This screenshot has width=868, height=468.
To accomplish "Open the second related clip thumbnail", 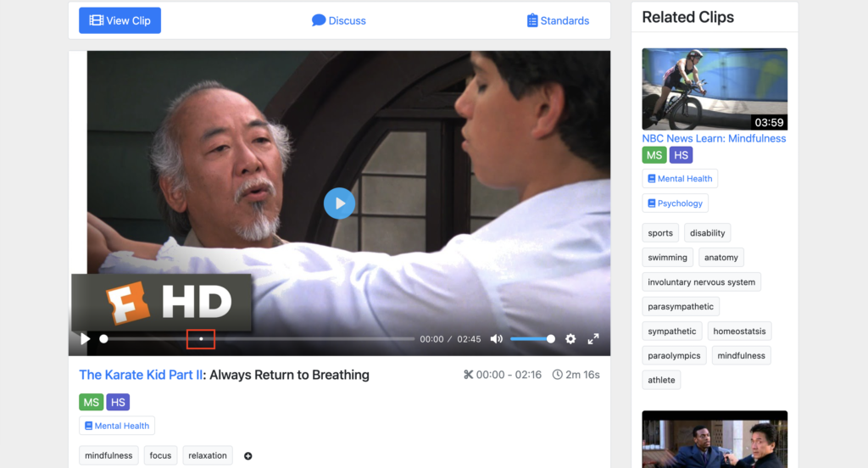I will point(715,439).
